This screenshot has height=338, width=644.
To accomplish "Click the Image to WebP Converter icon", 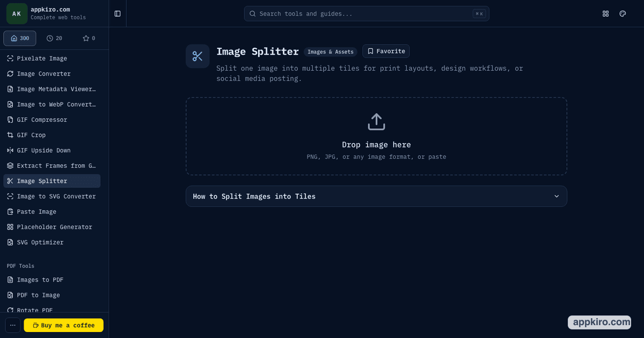I will pyautogui.click(x=10, y=105).
